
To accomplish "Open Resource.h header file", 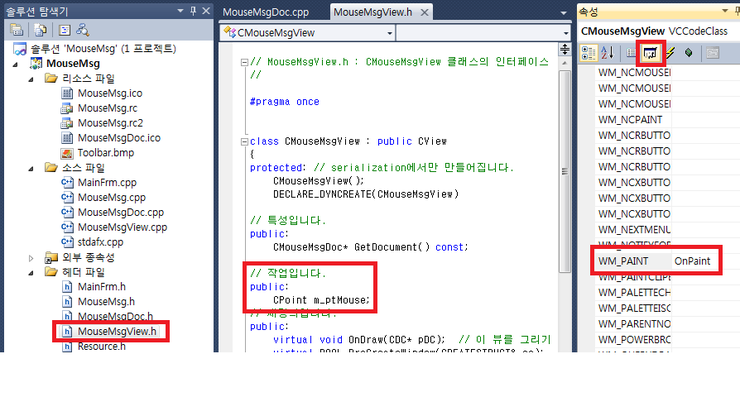I will 101,346.
